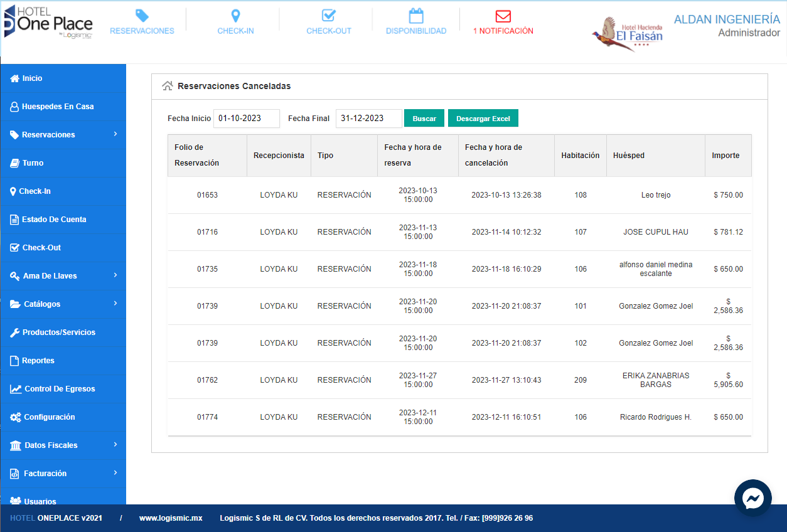This screenshot has height=532, width=787.
Task: Open the red notification envelope icon
Action: 503,16
